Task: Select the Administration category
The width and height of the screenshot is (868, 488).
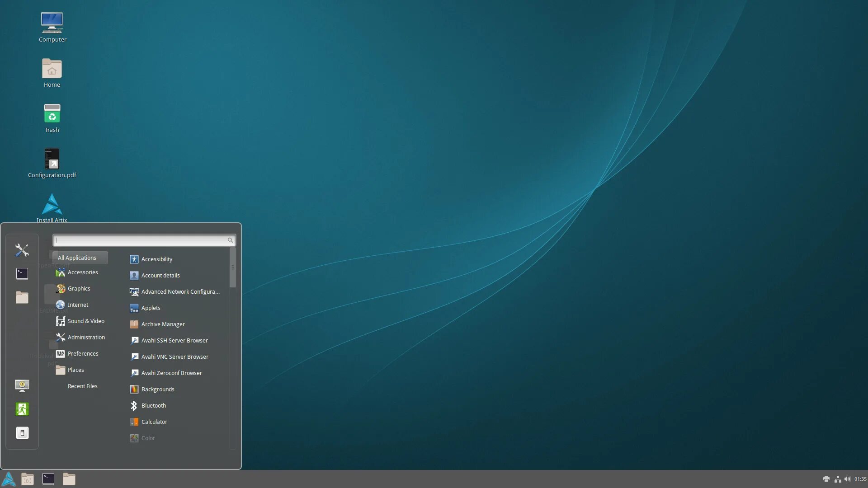Action: 86,338
